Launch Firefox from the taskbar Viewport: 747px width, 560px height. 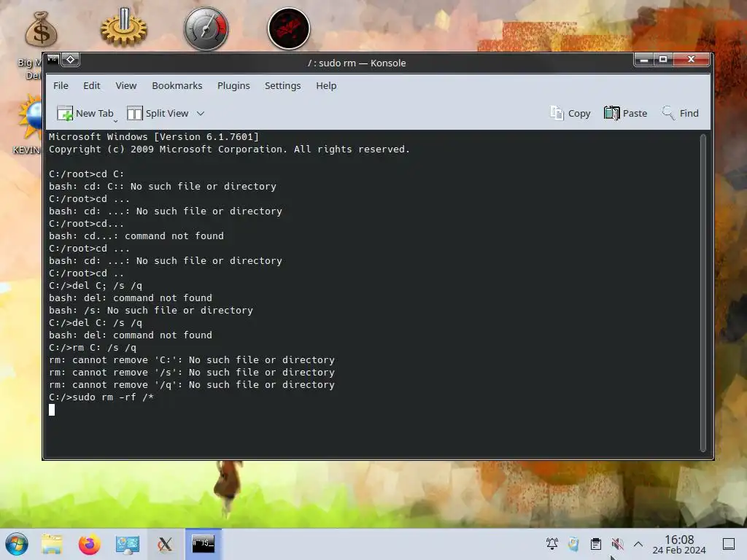pos(90,544)
